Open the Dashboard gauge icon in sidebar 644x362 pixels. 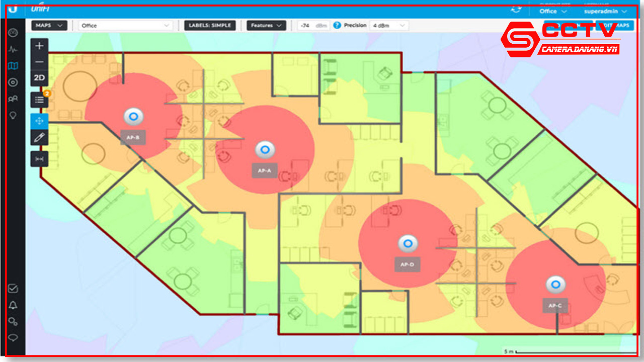point(14,33)
